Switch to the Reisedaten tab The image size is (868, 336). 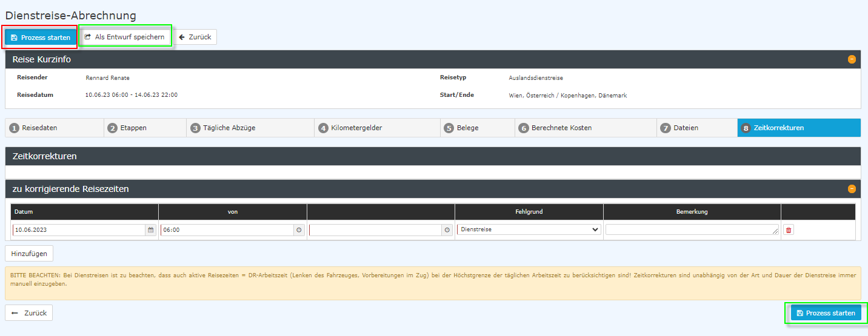(55, 128)
